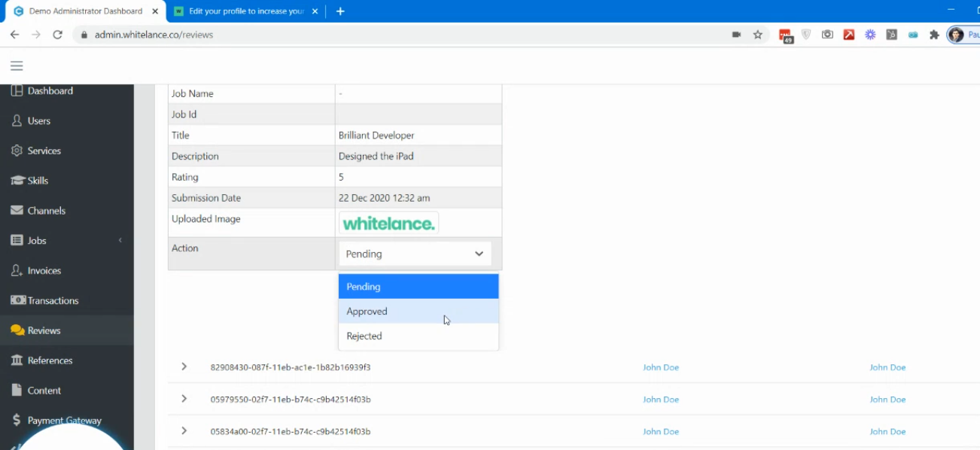Click the Payment Gateway dollar icon
This screenshot has height=450, width=980.
17,421
